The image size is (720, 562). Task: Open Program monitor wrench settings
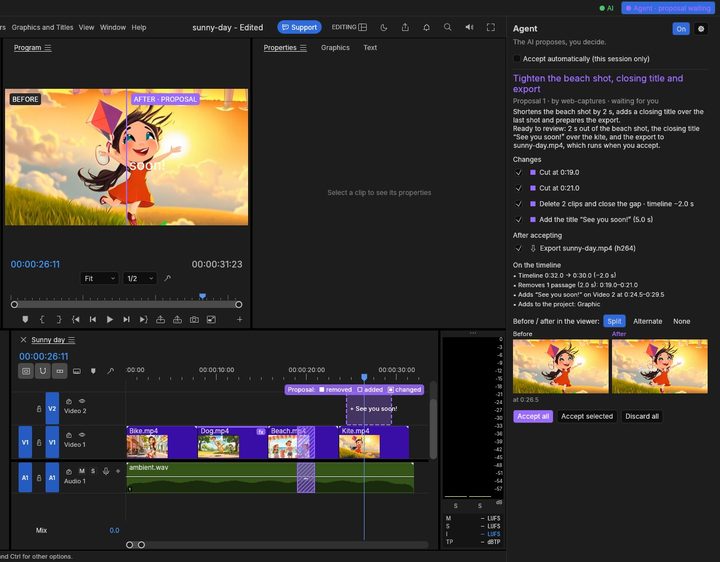pyautogui.click(x=168, y=278)
